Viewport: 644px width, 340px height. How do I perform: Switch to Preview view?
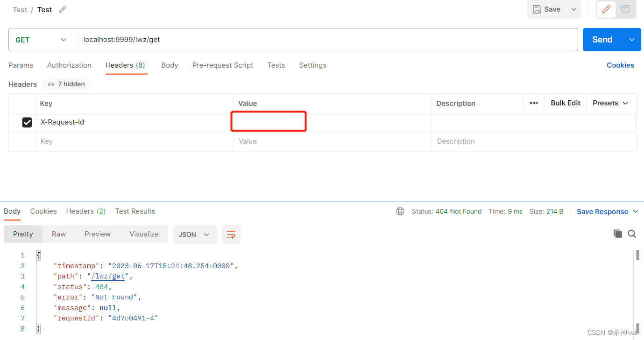point(98,234)
